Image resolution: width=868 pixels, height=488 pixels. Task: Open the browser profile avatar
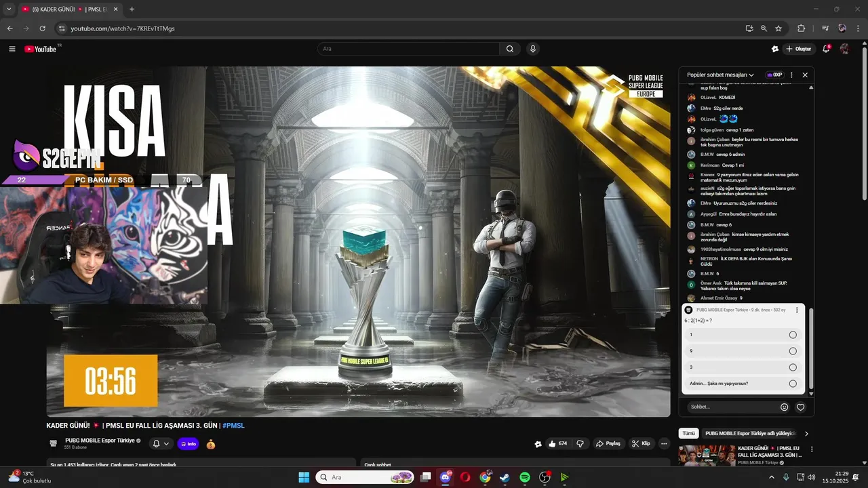(x=842, y=28)
